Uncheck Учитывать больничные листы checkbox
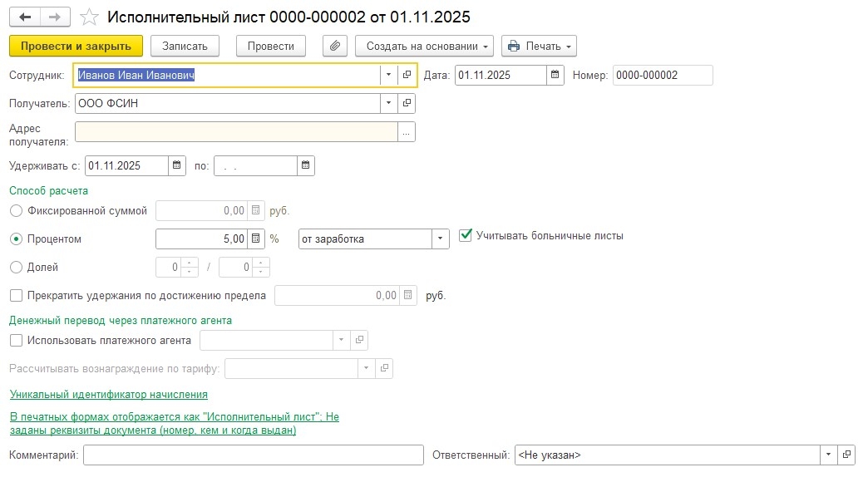The width and height of the screenshot is (868, 482). [x=466, y=236]
